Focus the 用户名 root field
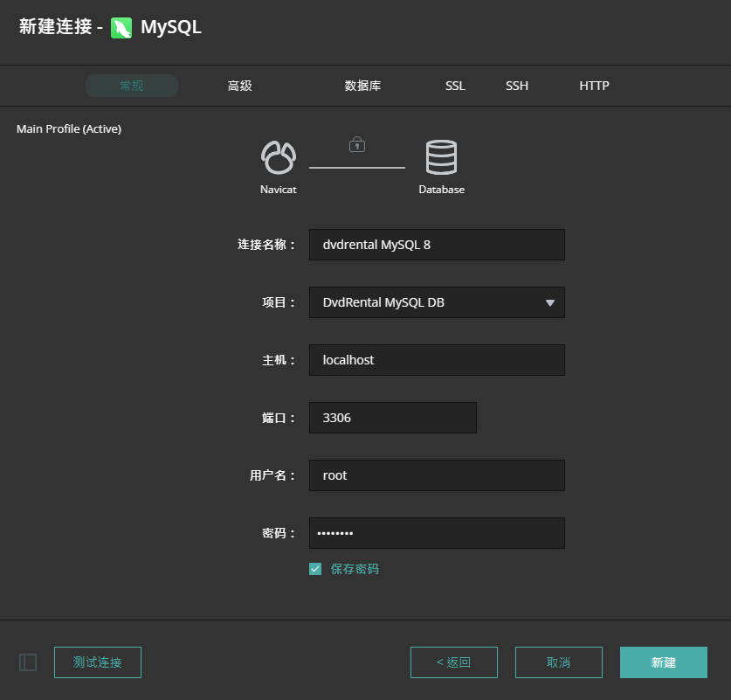The height and width of the screenshot is (700, 731). pos(437,475)
